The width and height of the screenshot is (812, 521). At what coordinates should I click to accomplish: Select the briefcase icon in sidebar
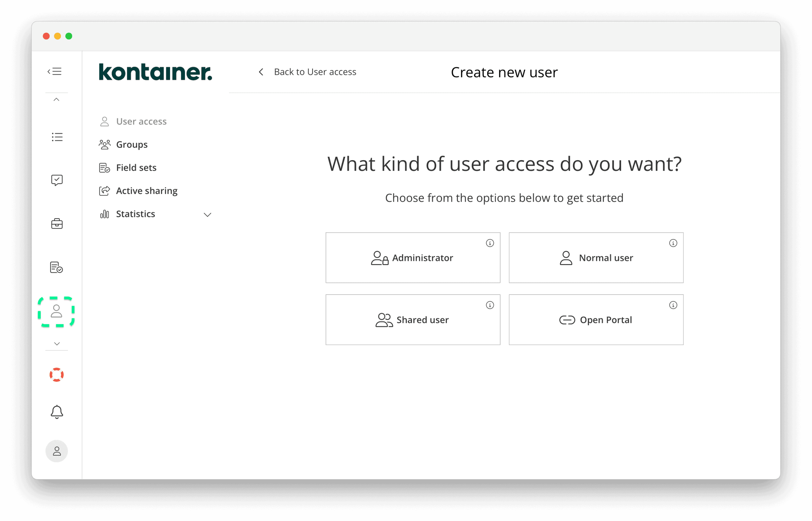tap(57, 224)
